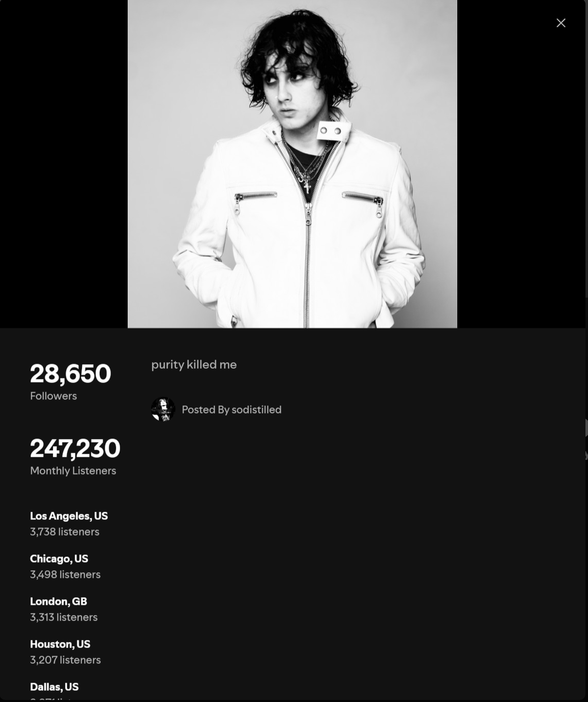Click the Monthly Listeners label
The height and width of the screenshot is (702, 588).
pyautogui.click(x=73, y=471)
